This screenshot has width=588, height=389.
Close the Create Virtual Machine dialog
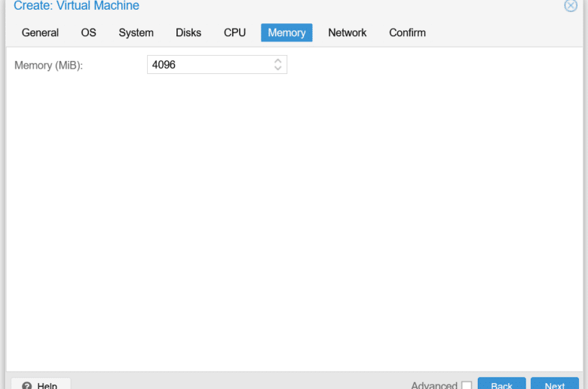571,5
